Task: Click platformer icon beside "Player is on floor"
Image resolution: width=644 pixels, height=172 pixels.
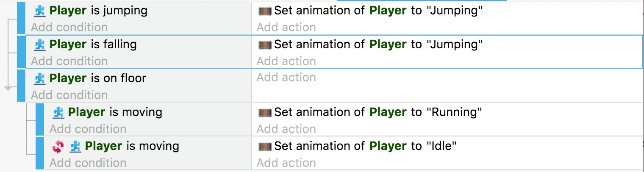Action: coord(39,78)
